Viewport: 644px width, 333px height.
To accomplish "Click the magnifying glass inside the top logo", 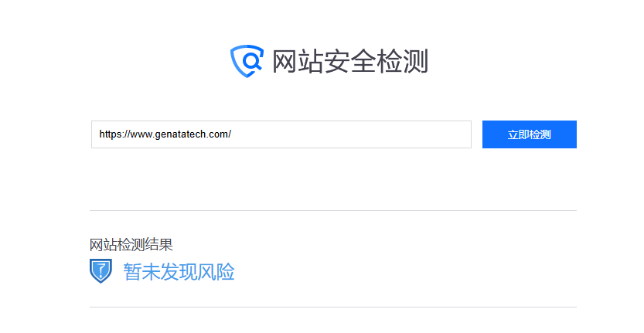I will [252, 62].
